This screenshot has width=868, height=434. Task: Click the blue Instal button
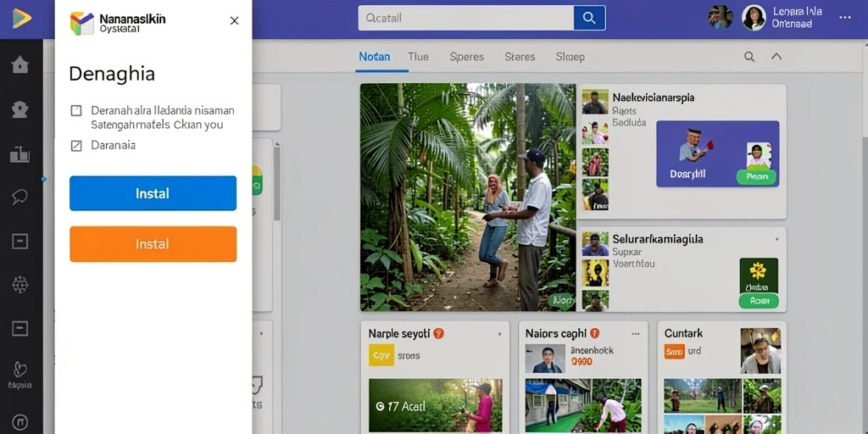[153, 193]
